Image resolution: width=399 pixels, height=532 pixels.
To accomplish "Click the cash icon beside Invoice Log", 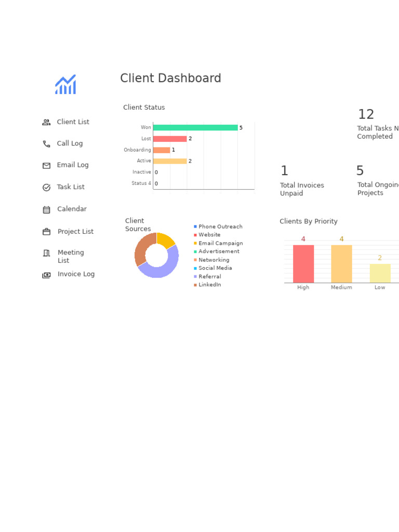I will pyautogui.click(x=46, y=275).
